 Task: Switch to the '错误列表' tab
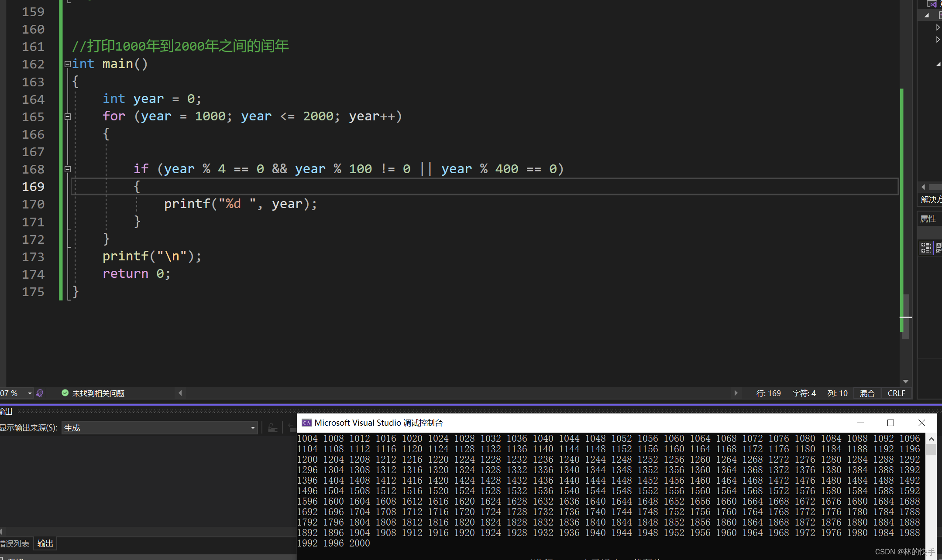pyautogui.click(x=15, y=543)
